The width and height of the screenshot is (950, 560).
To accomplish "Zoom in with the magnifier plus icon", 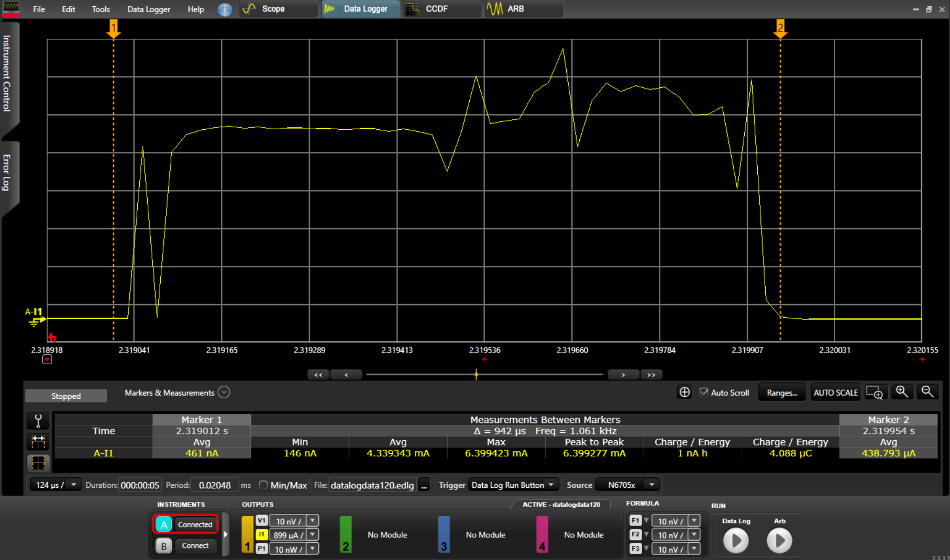I will [x=902, y=391].
